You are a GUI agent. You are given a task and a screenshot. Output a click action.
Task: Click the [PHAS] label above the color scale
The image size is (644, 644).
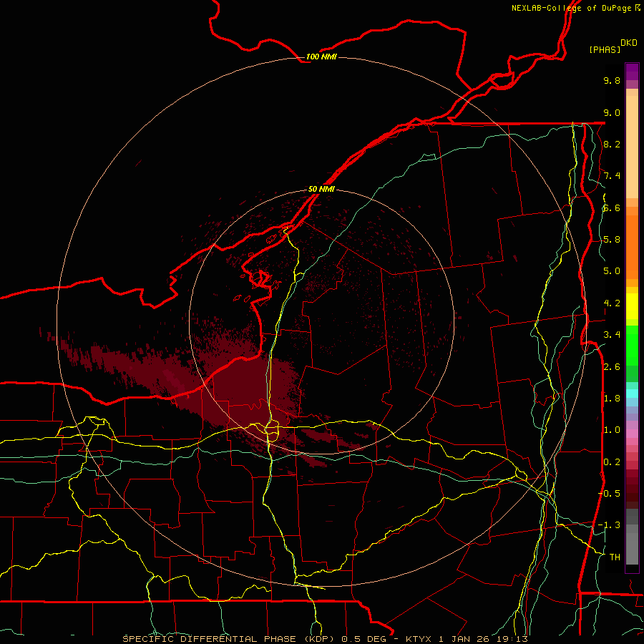click(605, 49)
